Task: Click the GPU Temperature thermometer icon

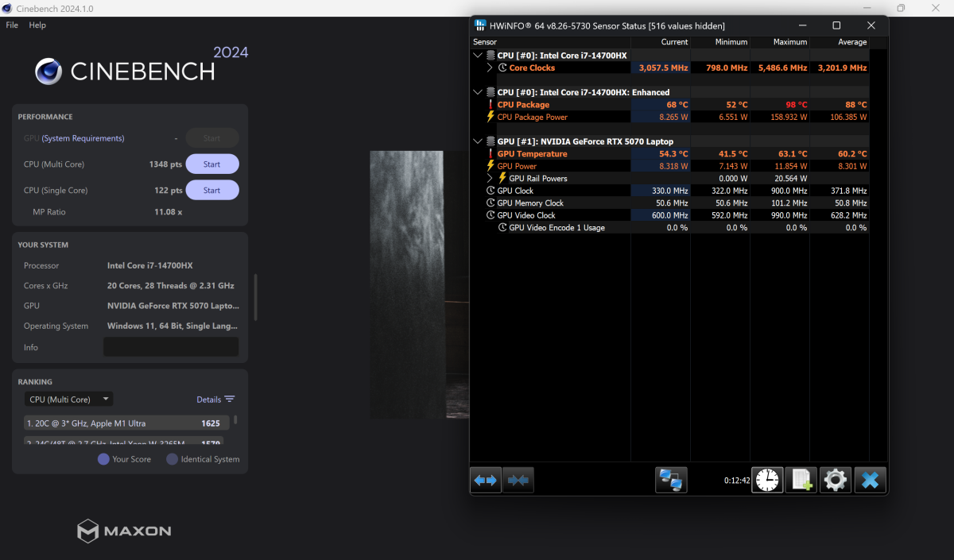Action: [x=491, y=154]
